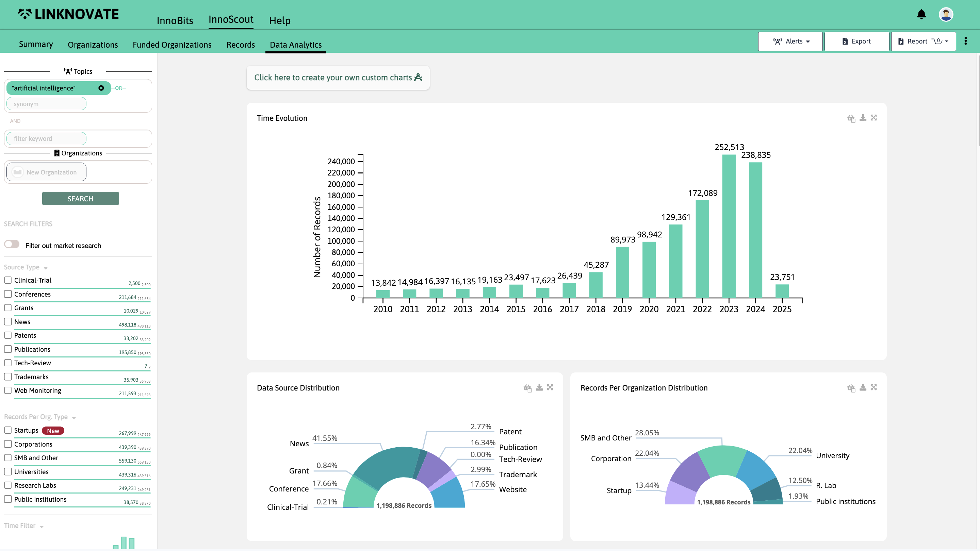Check the Patents source type
This screenshot has height=551, width=980.
8,335
